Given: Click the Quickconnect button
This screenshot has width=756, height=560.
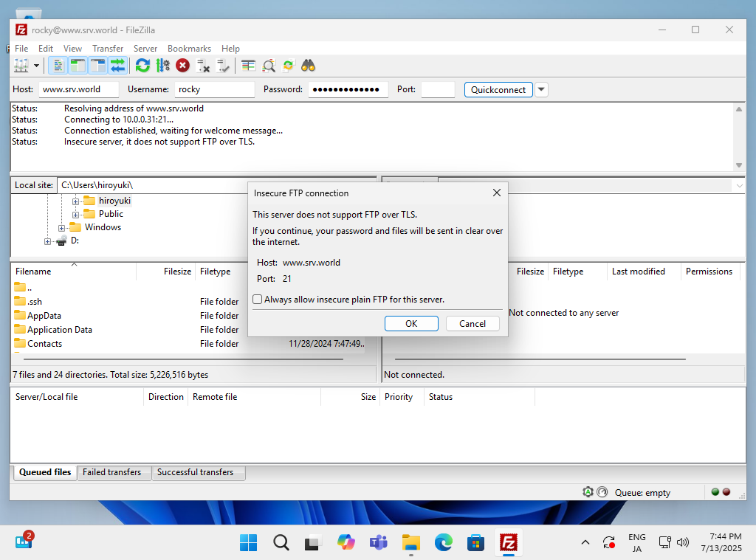Looking at the screenshot, I should coord(498,89).
